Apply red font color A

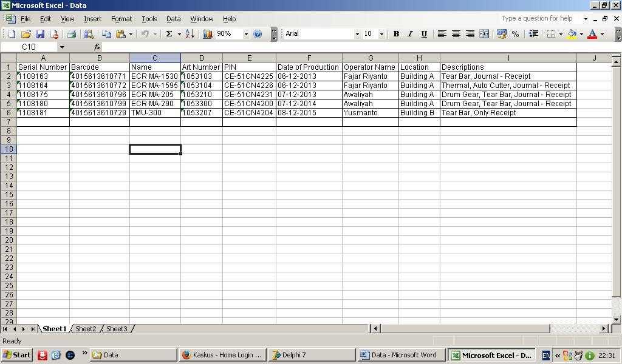click(592, 34)
